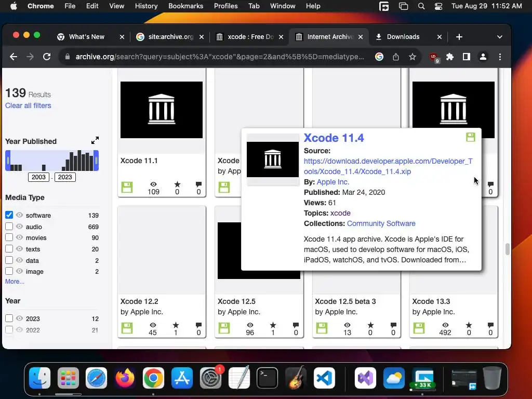This screenshot has height=399, width=532.
Task: Expand the Year Published histogram
Action: click(95, 140)
